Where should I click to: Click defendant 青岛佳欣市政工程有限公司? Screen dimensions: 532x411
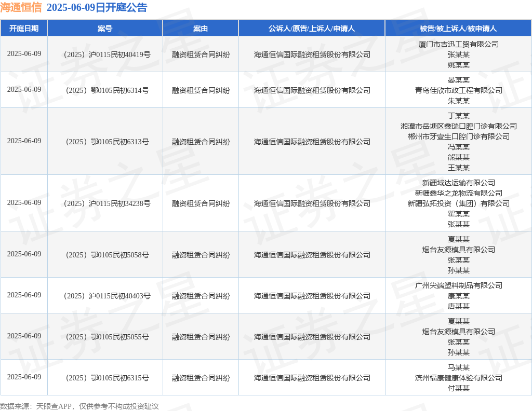[459, 90]
